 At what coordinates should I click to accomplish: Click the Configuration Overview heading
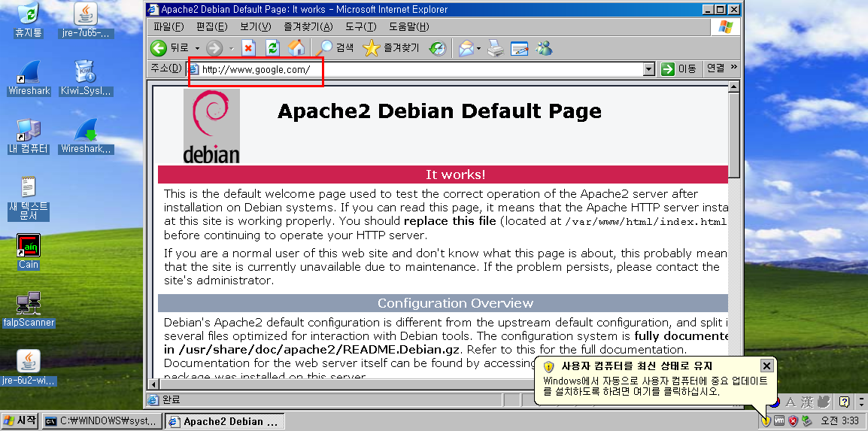455,303
